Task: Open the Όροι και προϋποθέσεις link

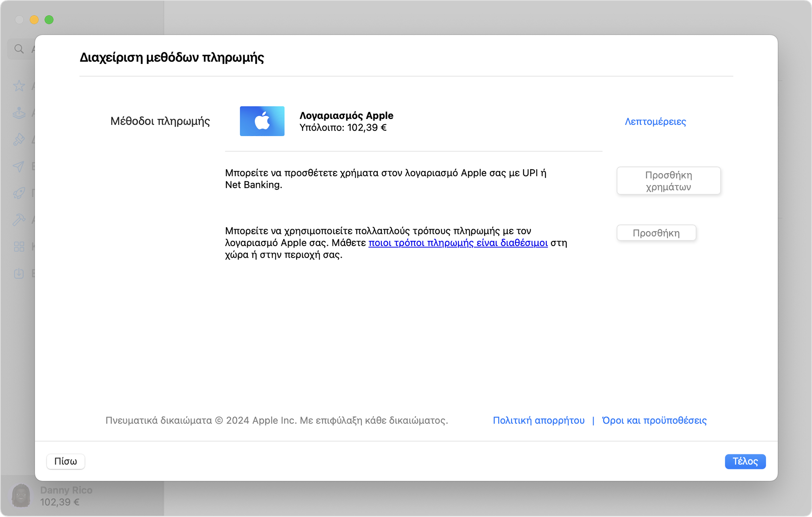Action: click(x=654, y=420)
